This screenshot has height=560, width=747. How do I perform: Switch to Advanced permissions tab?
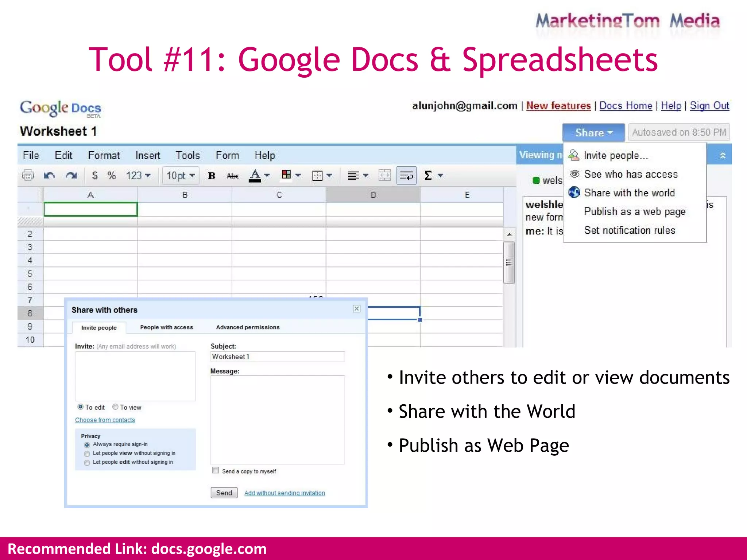[248, 327]
